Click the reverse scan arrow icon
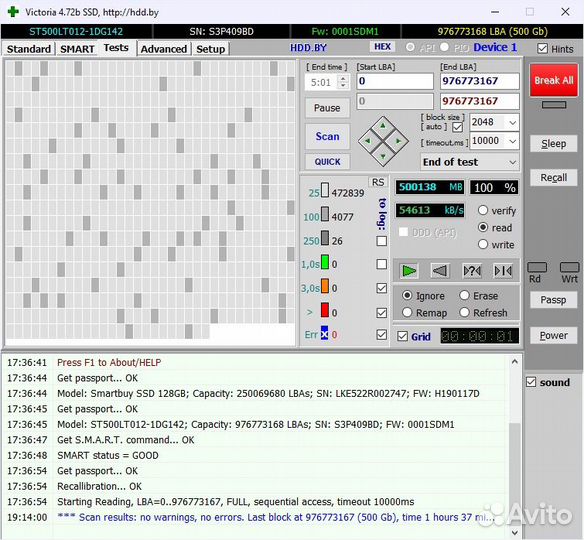 tap(440, 271)
